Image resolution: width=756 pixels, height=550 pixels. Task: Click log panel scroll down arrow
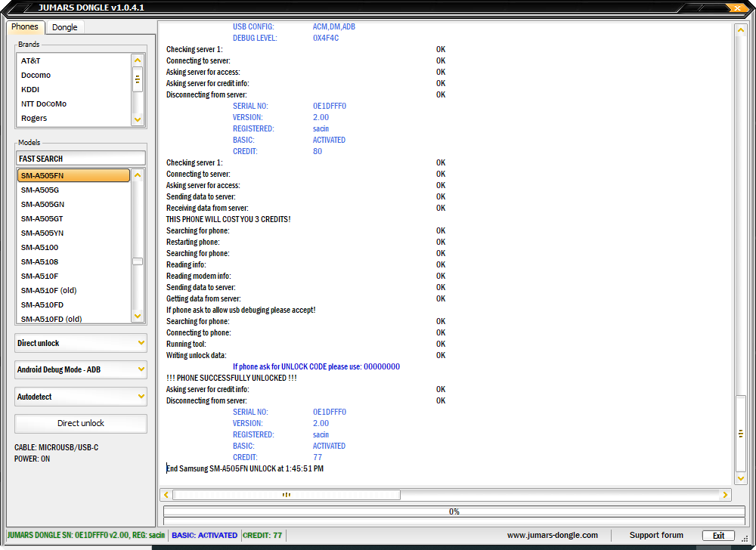coord(741,478)
